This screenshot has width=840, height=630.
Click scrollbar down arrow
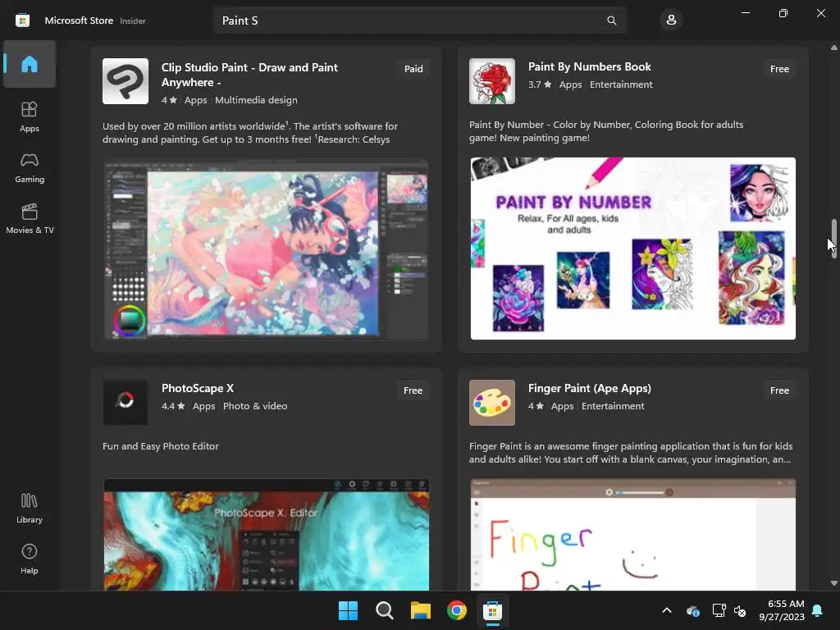tap(833, 583)
